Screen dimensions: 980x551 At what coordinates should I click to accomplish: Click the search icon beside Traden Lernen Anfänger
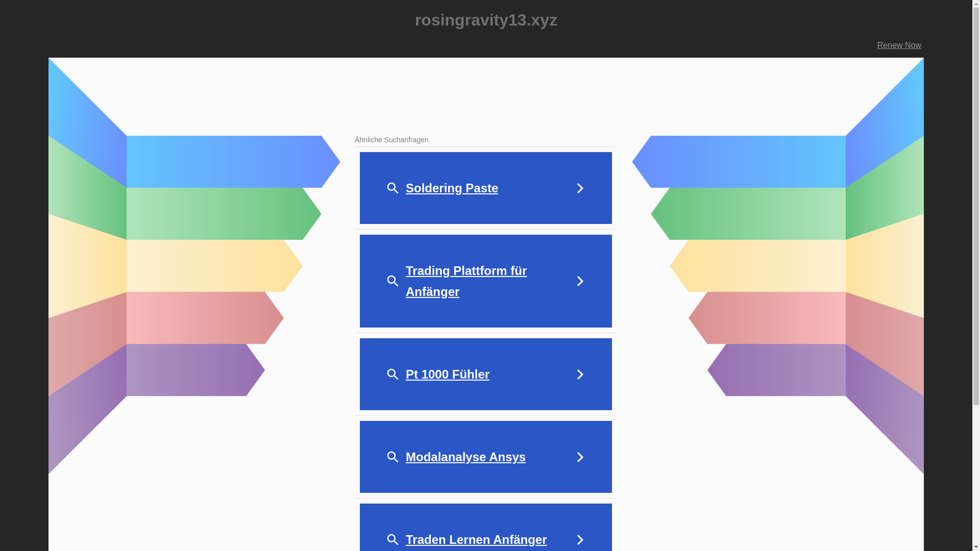point(393,540)
